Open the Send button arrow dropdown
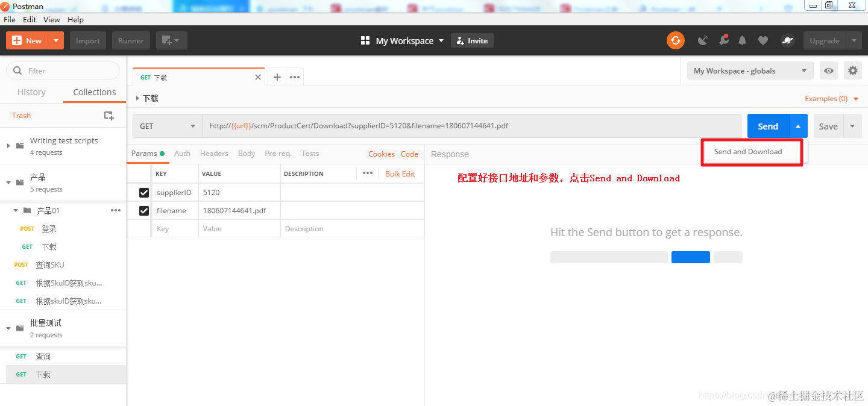Image resolution: width=868 pixels, height=406 pixels. pyautogui.click(x=798, y=126)
